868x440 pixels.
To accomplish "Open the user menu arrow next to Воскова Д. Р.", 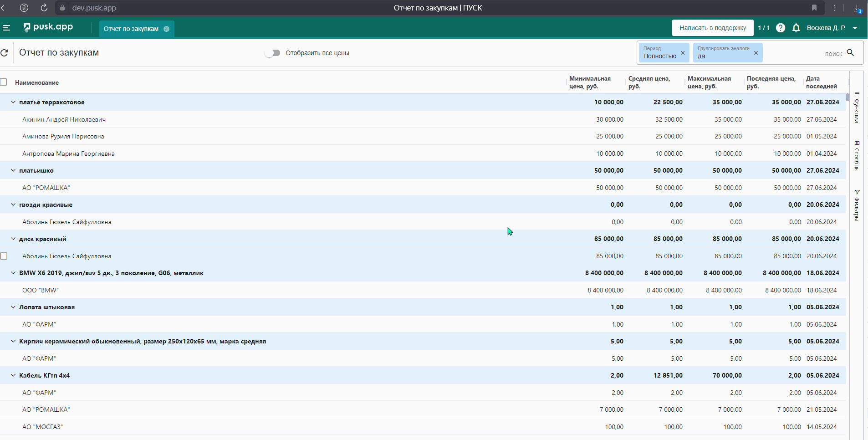I will [x=855, y=28].
